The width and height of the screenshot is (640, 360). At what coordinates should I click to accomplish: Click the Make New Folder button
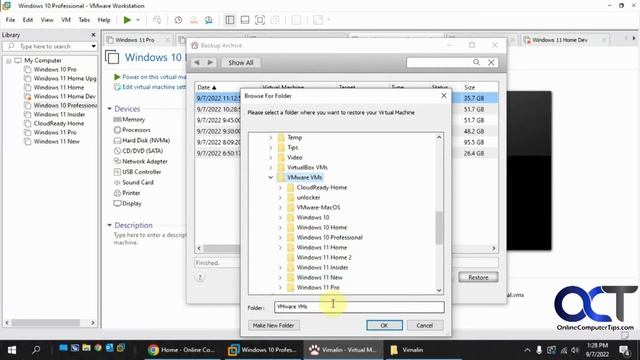tap(273, 325)
